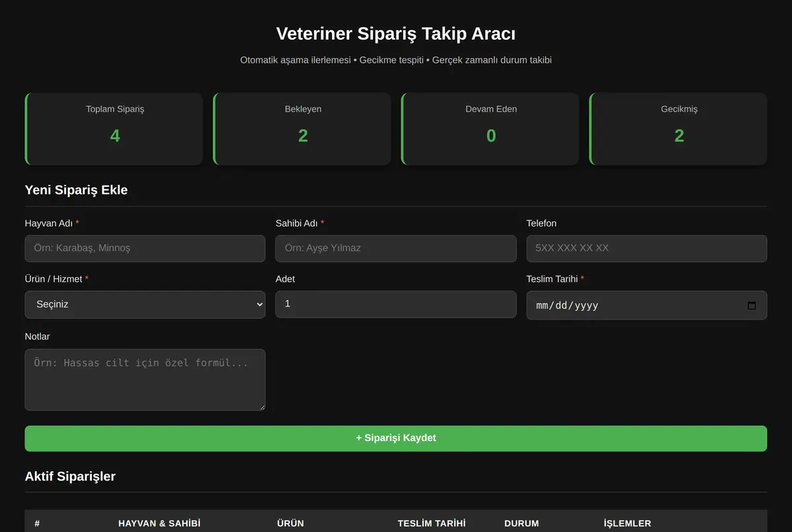Click the Aktif Siparişler heading

[x=70, y=477]
